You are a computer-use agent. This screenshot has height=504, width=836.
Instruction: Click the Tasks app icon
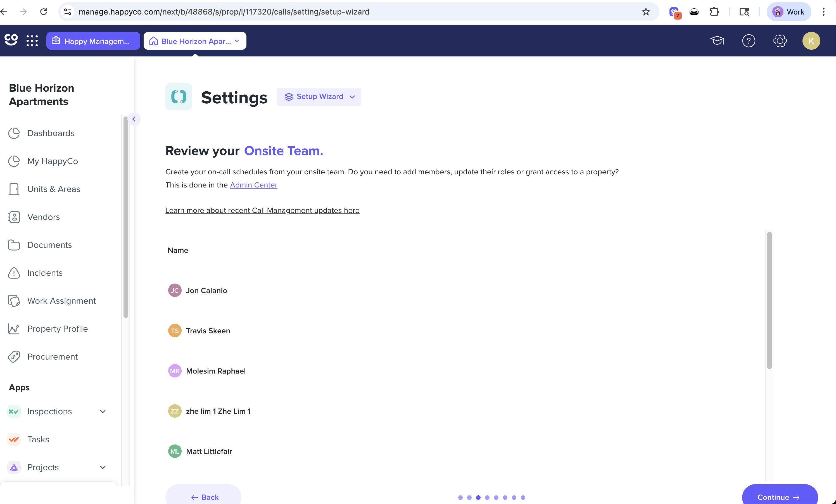pos(14,439)
